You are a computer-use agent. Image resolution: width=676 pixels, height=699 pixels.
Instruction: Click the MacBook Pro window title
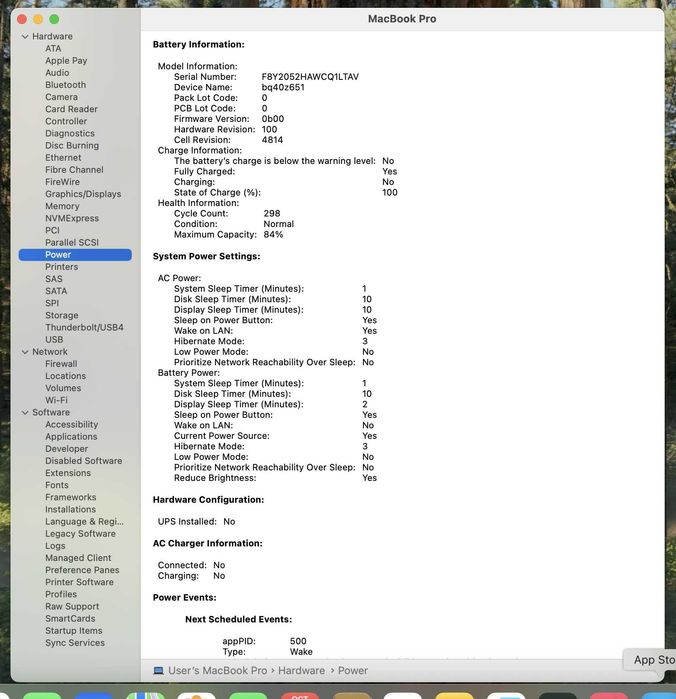(402, 19)
